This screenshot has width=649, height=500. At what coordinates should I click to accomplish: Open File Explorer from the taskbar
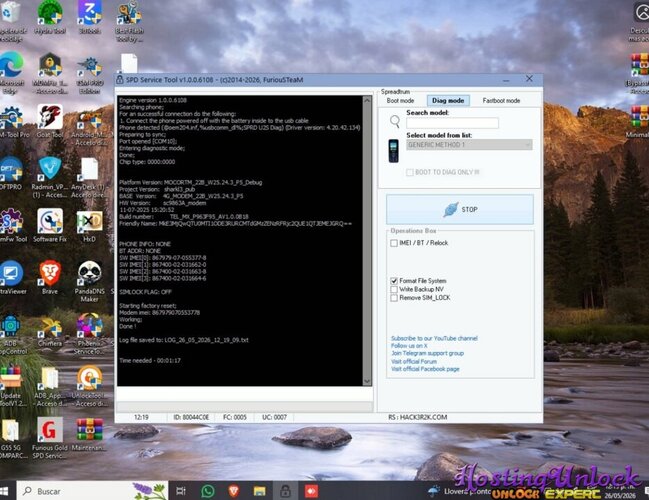point(260,491)
